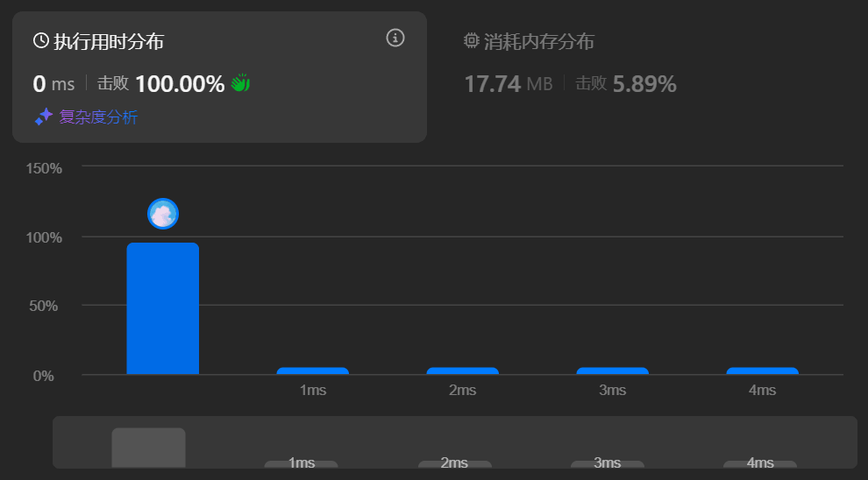The width and height of the screenshot is (868, 480).
Task: Click the 1ms marker in bottom minimap
Action: coord(302,463)
